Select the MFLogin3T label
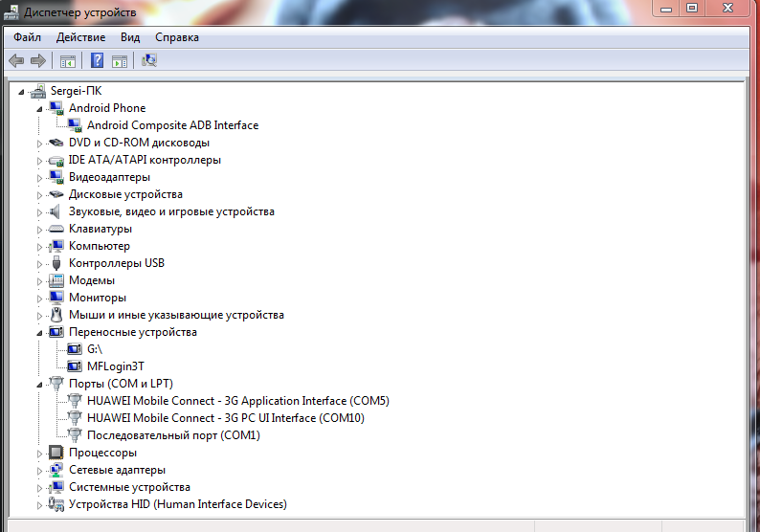760x532 pixels. pyautogui.click(x=116, y=366)
